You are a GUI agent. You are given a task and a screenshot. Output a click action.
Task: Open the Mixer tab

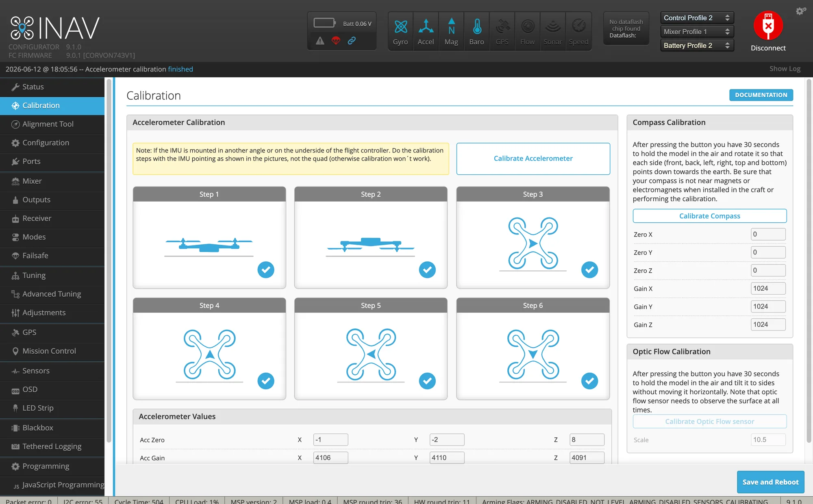(x=52, y=181)
